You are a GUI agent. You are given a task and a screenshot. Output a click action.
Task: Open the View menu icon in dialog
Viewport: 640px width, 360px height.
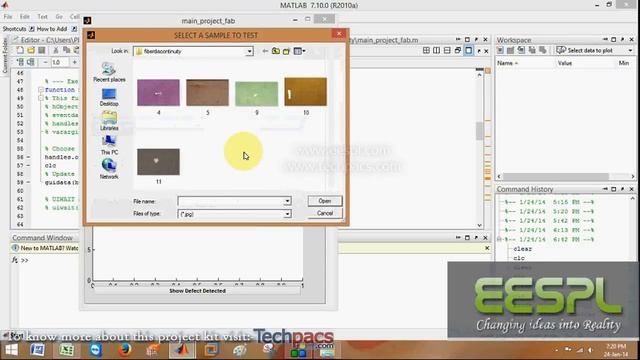(299, 51)
